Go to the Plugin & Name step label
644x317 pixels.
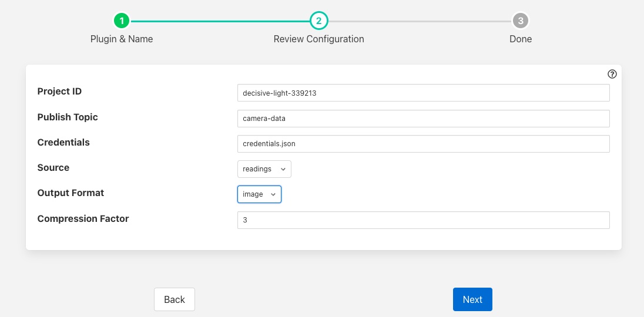(122, 39)
